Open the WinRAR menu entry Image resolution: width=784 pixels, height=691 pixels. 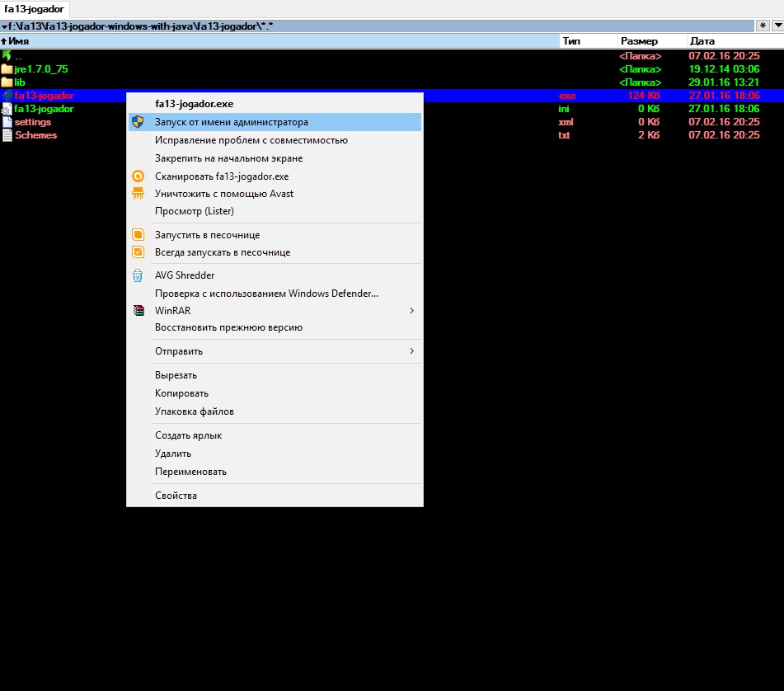(x=275, y=311)
